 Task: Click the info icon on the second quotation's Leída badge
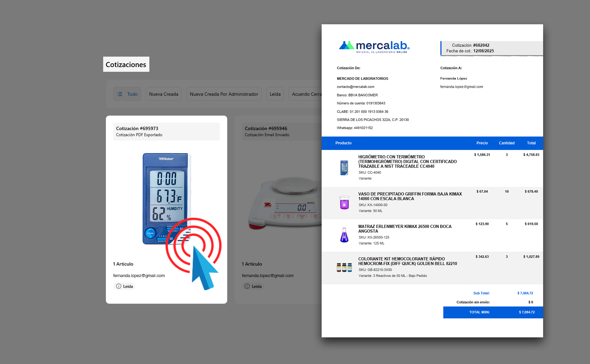click(247, 286)
